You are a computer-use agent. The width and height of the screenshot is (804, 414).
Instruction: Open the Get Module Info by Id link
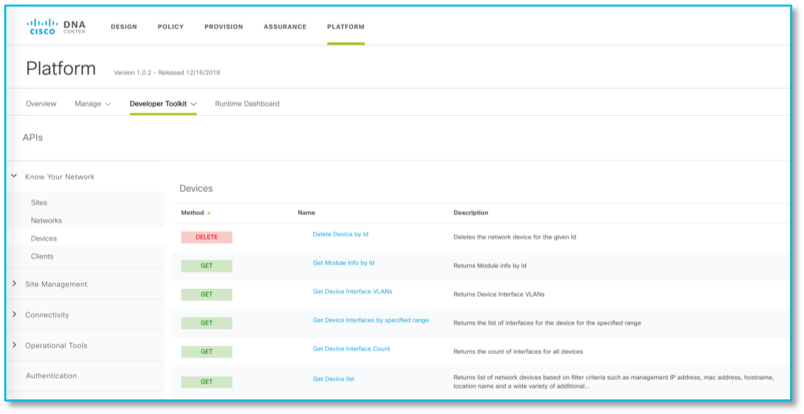tap(344, 263)
